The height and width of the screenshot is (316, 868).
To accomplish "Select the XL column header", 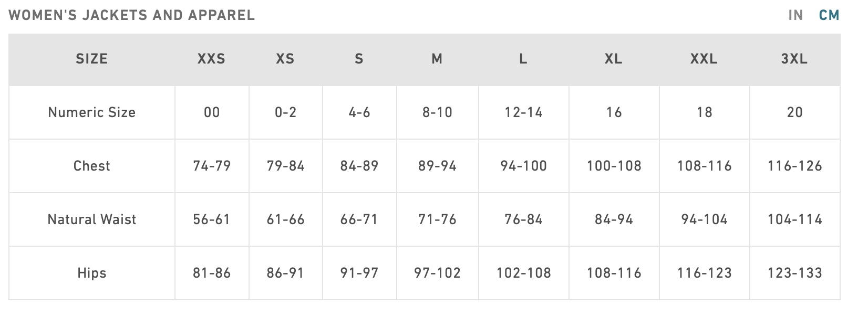I will coord(613,59).
